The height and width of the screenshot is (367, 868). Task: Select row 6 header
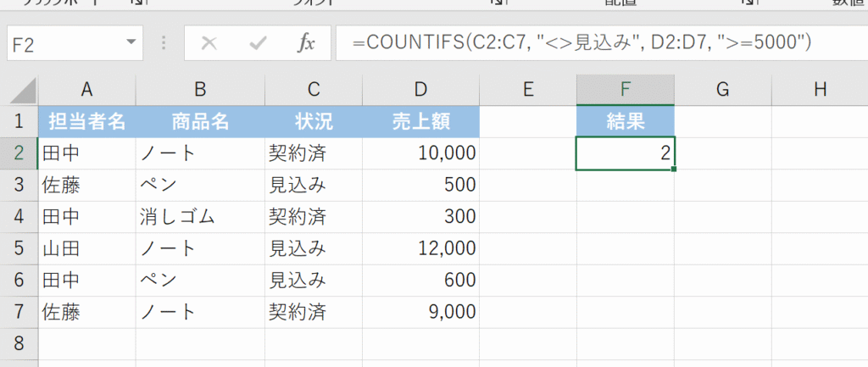tap(19, 280)
